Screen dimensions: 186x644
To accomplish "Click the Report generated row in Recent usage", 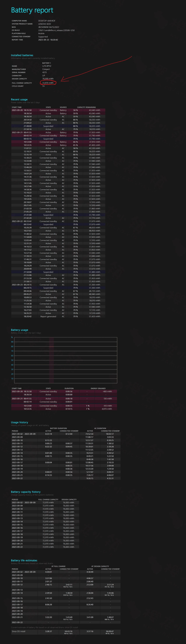I will point(48,316).
